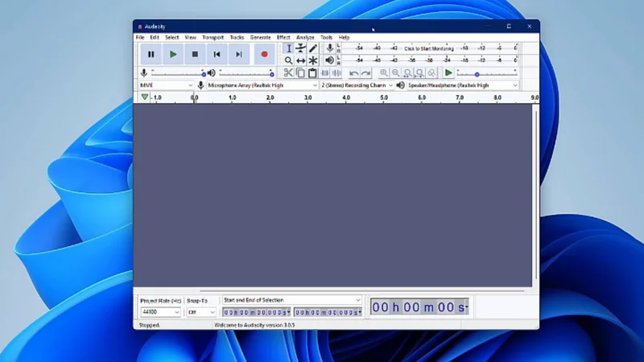Toggle the Multi-Tool asterisk button
The height and width of the screenshot is (362, 644).
(313, 61)
